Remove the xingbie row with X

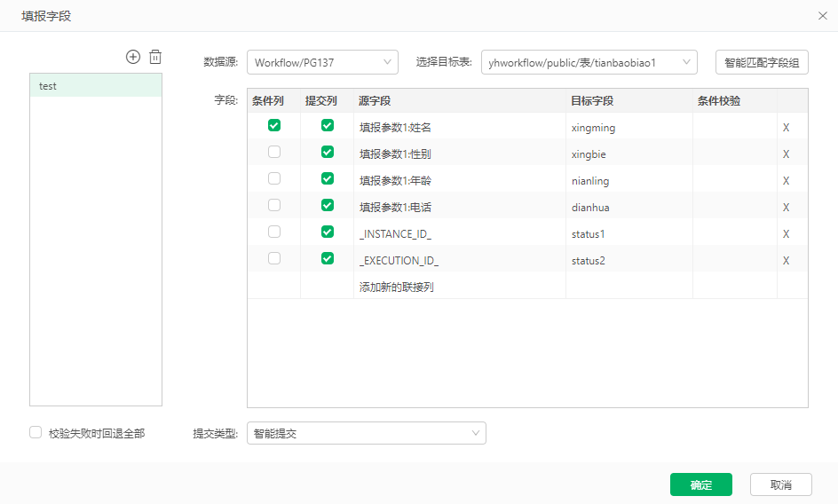tap(786, 154)
